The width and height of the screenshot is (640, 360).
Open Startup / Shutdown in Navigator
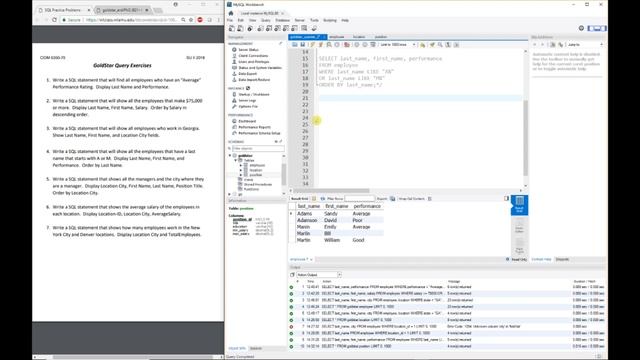point(253,94)
